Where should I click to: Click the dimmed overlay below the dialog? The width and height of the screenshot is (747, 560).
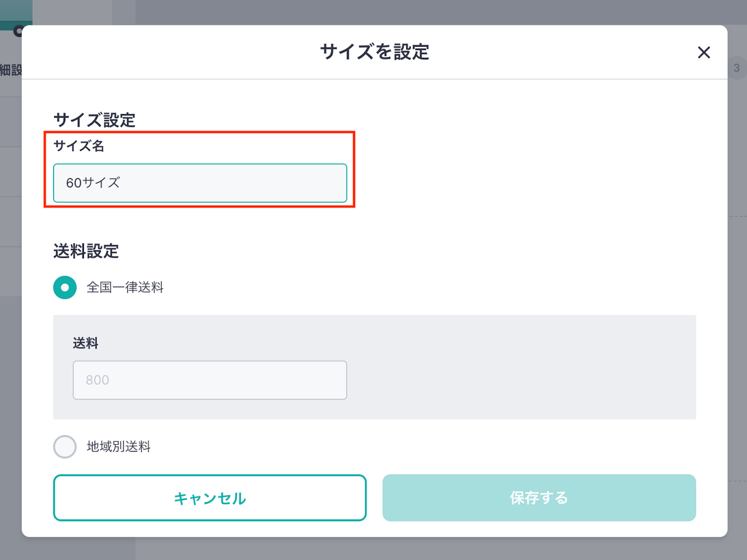point(373,549)
